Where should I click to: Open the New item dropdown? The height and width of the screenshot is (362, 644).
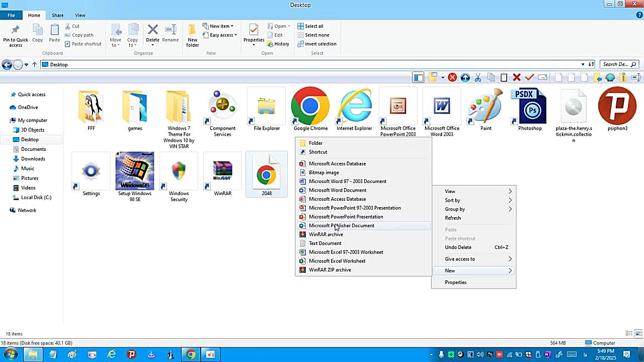(x=218, y=26)
